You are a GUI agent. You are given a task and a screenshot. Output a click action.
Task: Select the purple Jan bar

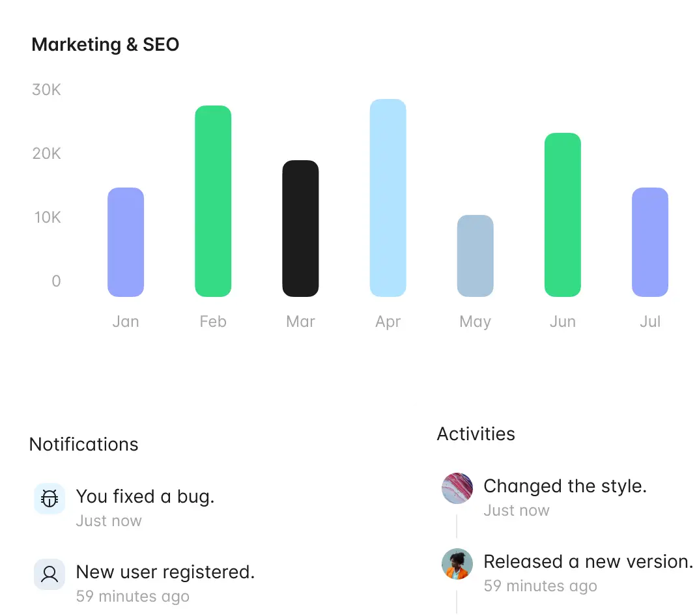click(126, 242)
